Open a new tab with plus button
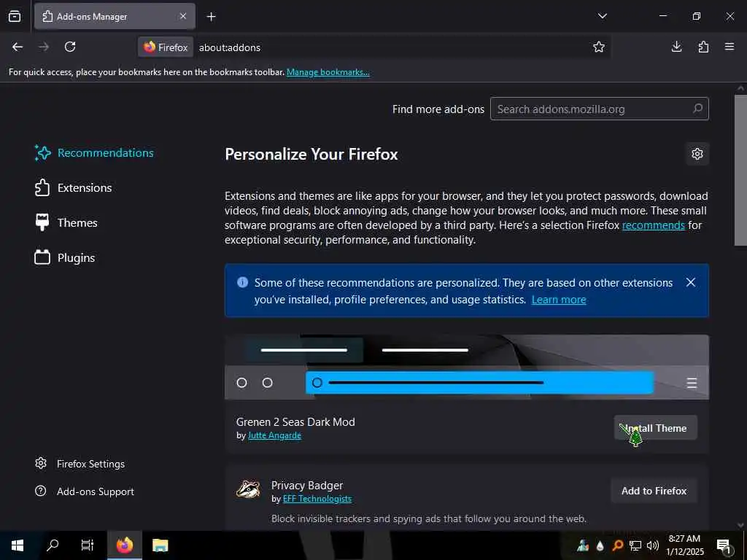The width and height of the screenshot is (747, 560). point(211,17)
